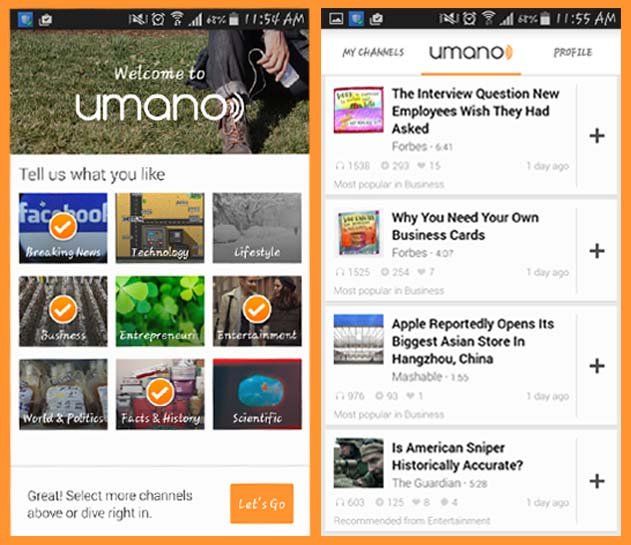Tap the picture notification icon in right status bar

pos(336,19)
